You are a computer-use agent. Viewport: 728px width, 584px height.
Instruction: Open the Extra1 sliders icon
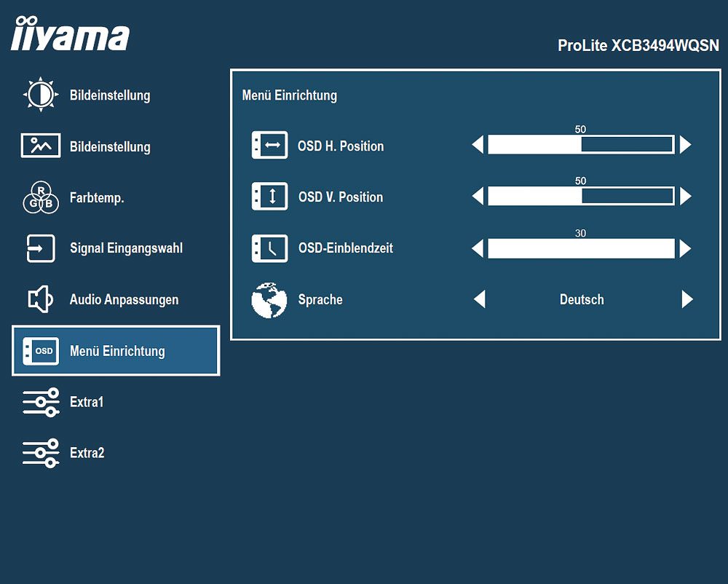click(41, 402)
